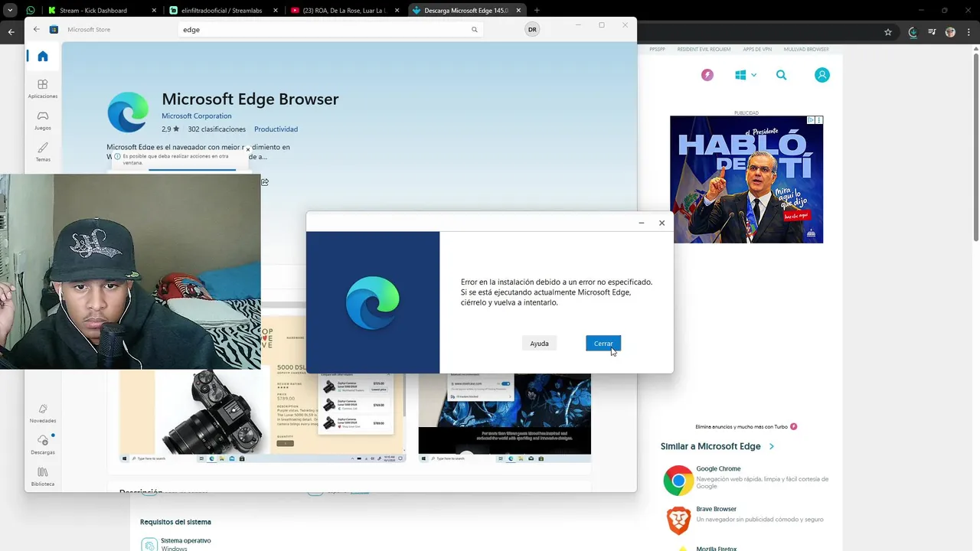
Task: Open the MULLVAD BROWSER bookmark
Action: tap(806, 49)
